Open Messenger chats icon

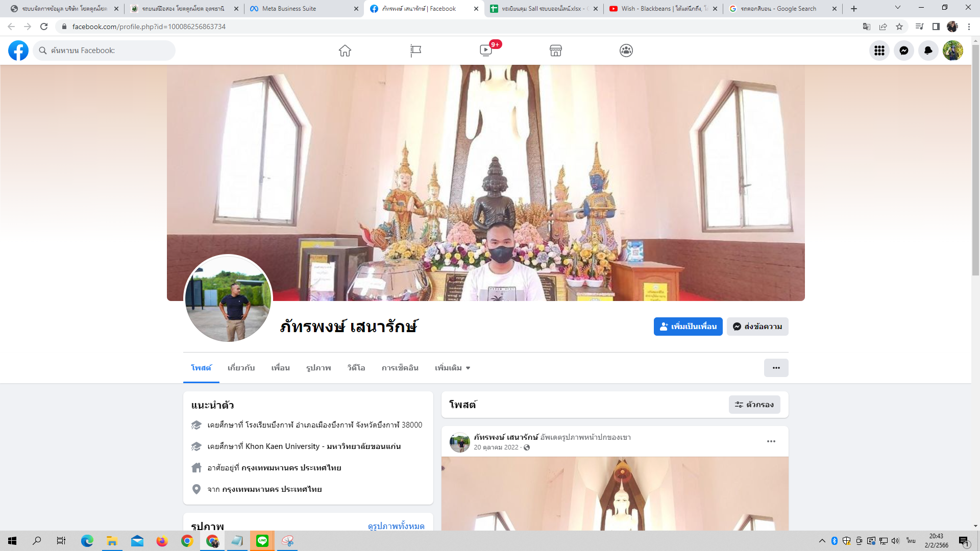[x=903, y=51]
